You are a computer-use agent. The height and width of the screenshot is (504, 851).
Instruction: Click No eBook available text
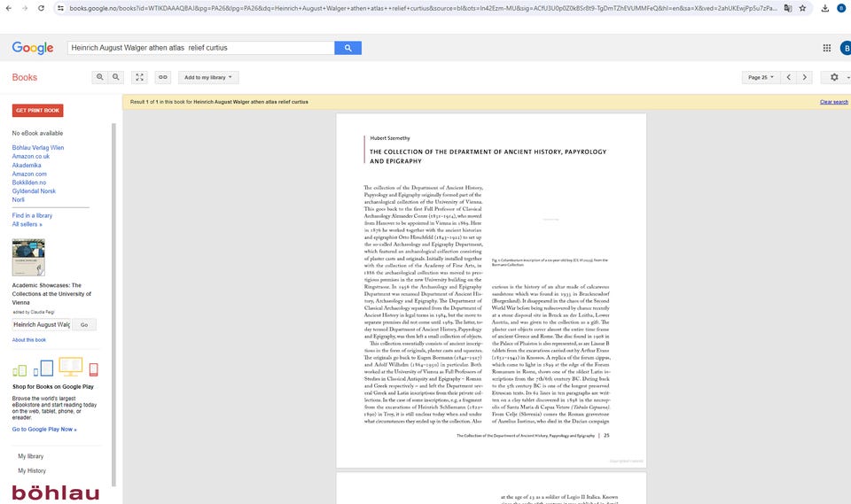(37, 133)
